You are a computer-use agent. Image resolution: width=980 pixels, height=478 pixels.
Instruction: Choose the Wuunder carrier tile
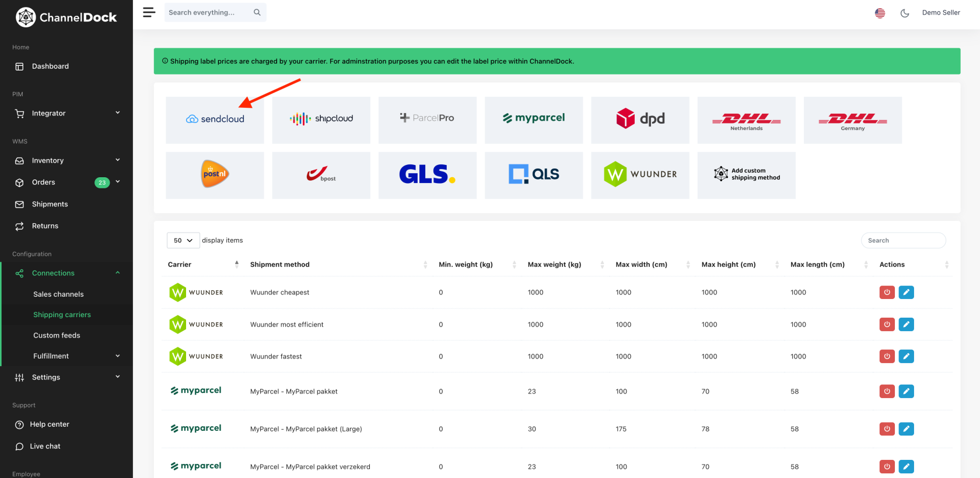(x=640, y=175)
